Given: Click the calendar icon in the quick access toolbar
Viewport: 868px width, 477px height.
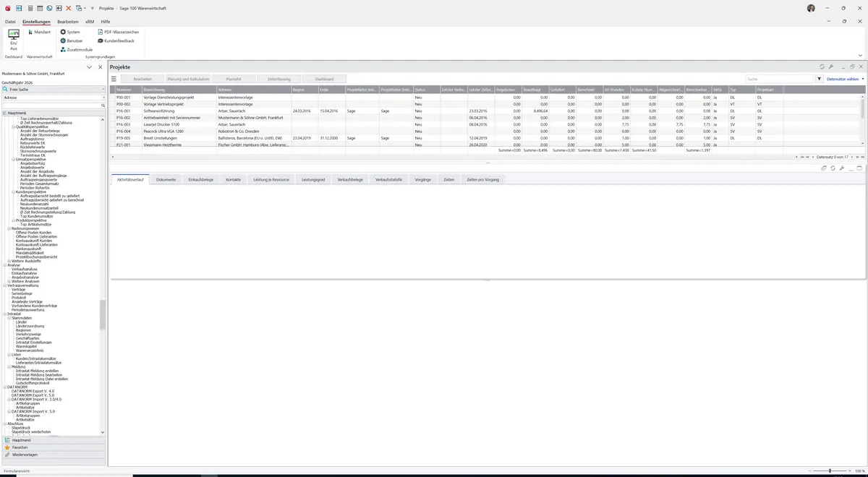Looking at the screenshot, I should point(39,8).
